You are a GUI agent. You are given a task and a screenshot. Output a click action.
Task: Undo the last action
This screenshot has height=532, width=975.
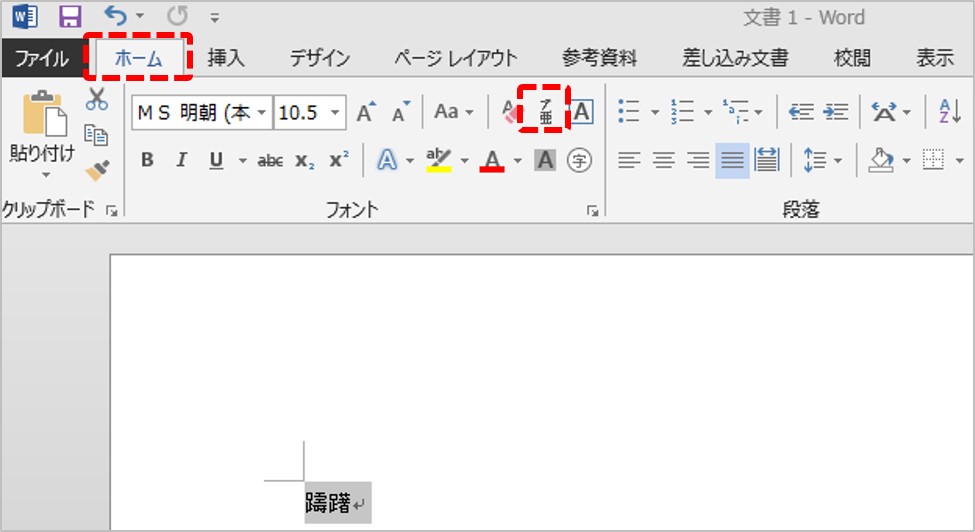pos(116,16)
